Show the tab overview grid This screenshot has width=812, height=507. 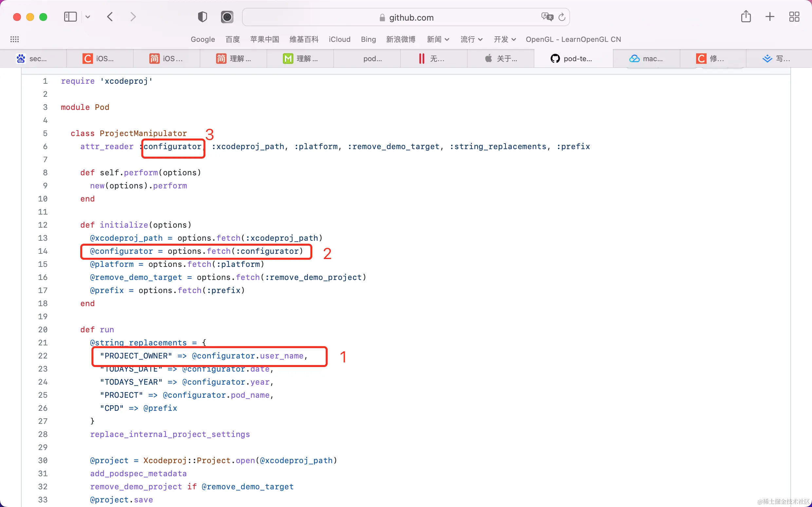click(794, 17)
